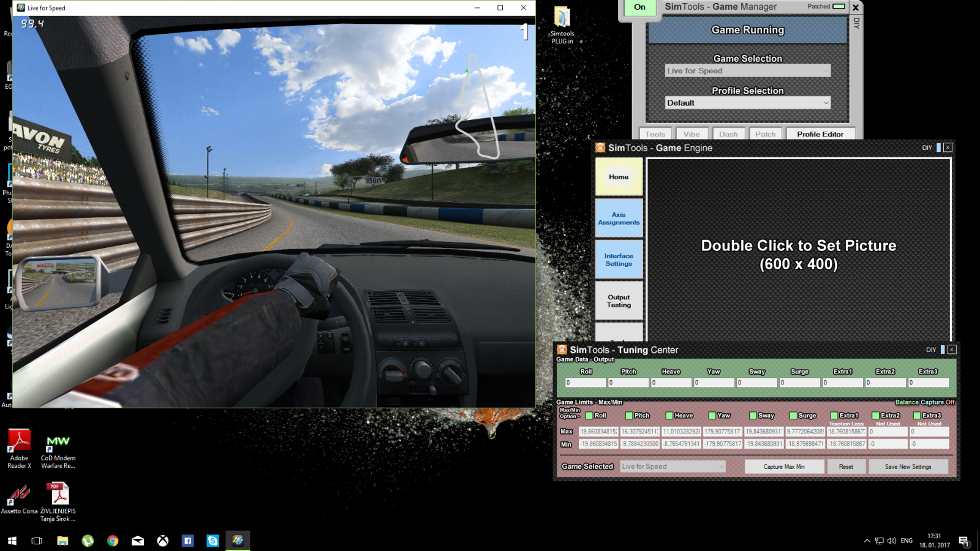980x551 pixels.
Task: Switch to Tools tab in Game Manager
Action: tap(655, 134)
